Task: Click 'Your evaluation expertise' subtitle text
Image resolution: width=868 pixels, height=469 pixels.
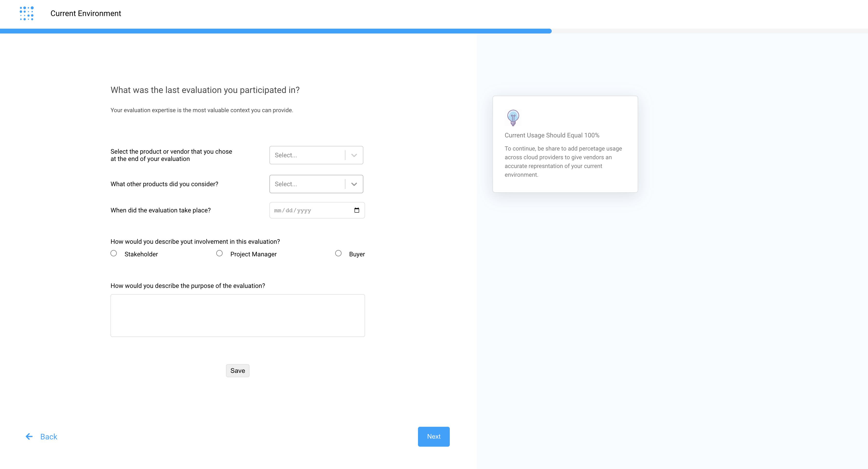Action: (x=202, y=110)
